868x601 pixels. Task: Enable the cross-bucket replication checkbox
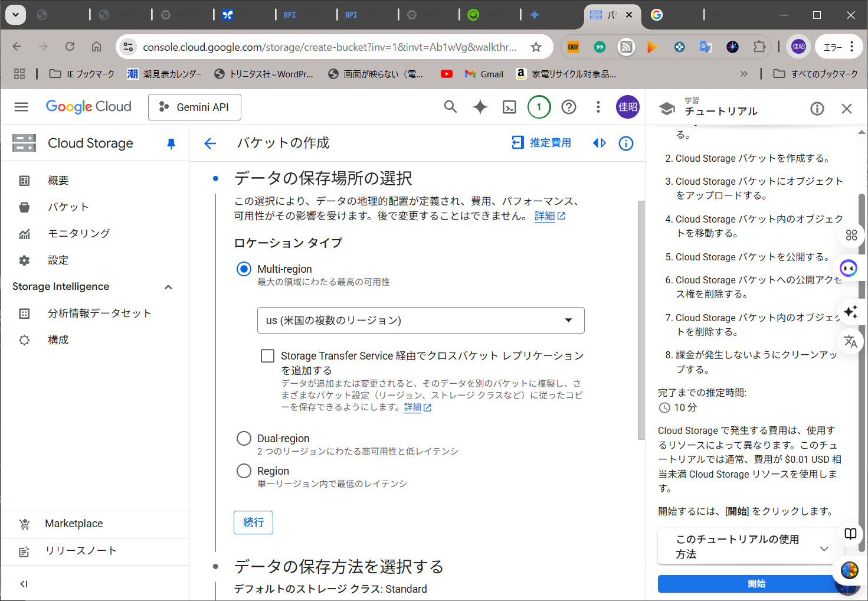point(268,356)
